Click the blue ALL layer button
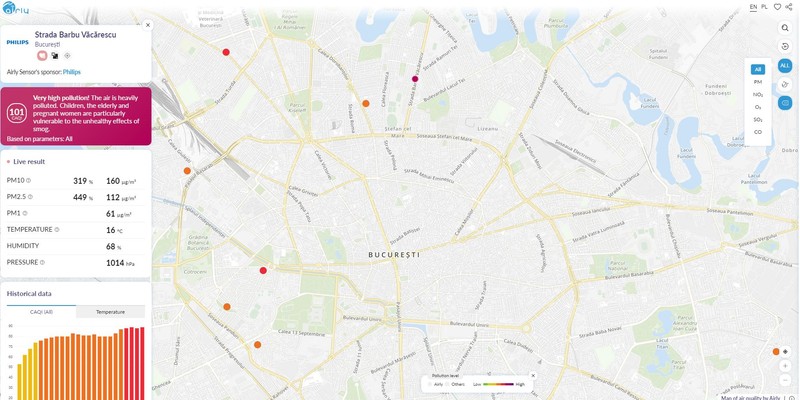This screenshot has height=400, width=800. coord(785,66)
